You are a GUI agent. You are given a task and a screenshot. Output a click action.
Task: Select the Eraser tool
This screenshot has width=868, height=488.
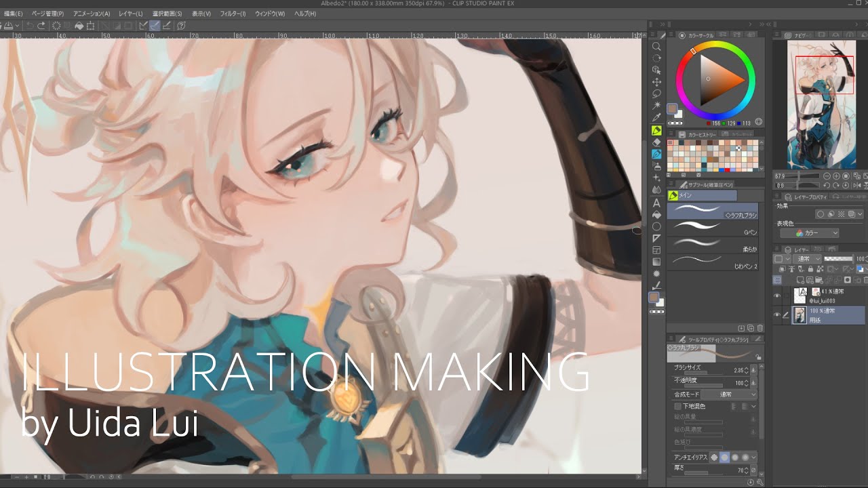tap(656, 142)
